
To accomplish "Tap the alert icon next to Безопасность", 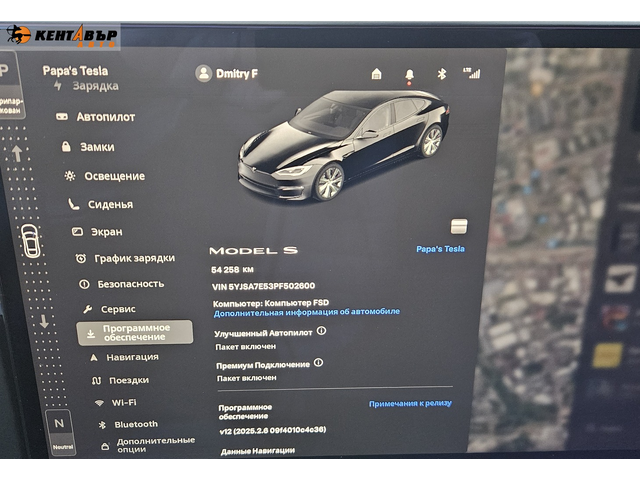I will click(84, 284).
